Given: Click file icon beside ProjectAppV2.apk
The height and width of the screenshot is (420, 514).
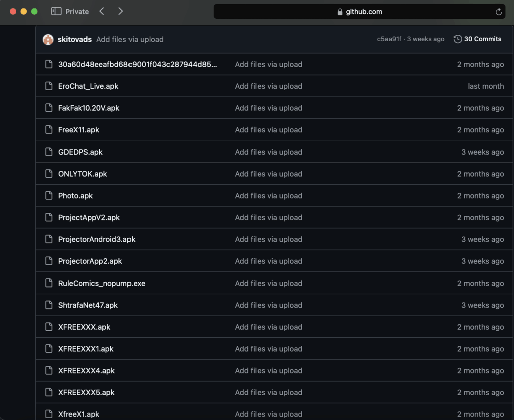Looking at the screenshot, I should pyautogui.click(x=49, y=218).
